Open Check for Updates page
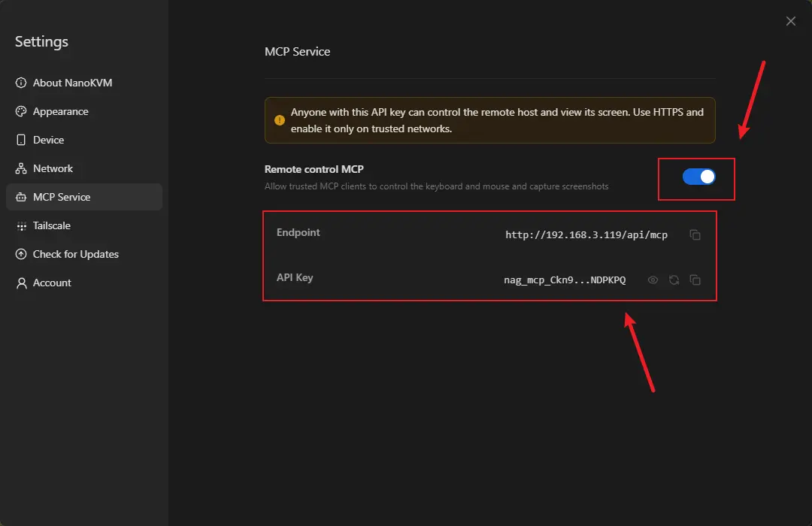Screen dimensions: 812x526 [x=84, y=254]
